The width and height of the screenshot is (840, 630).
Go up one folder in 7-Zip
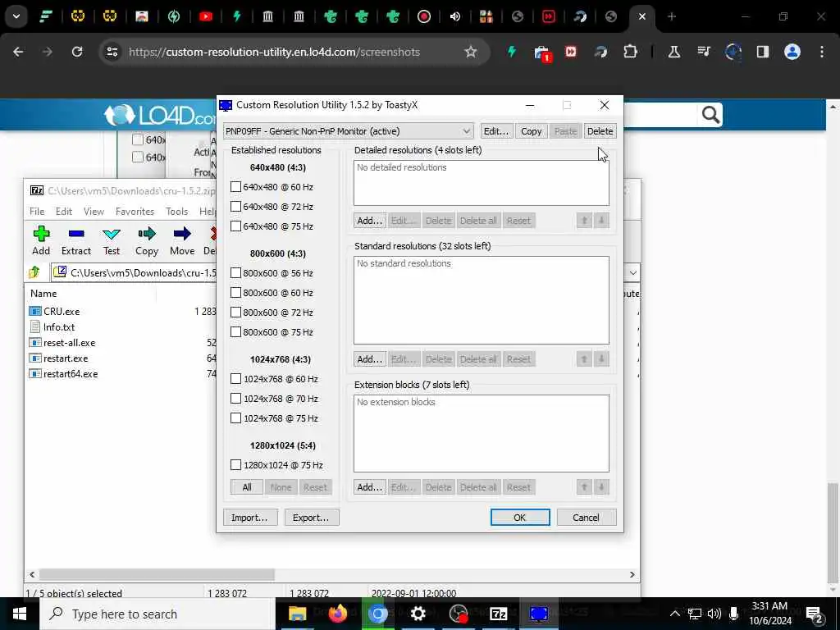pyautogui.click(x=34, y=272)
